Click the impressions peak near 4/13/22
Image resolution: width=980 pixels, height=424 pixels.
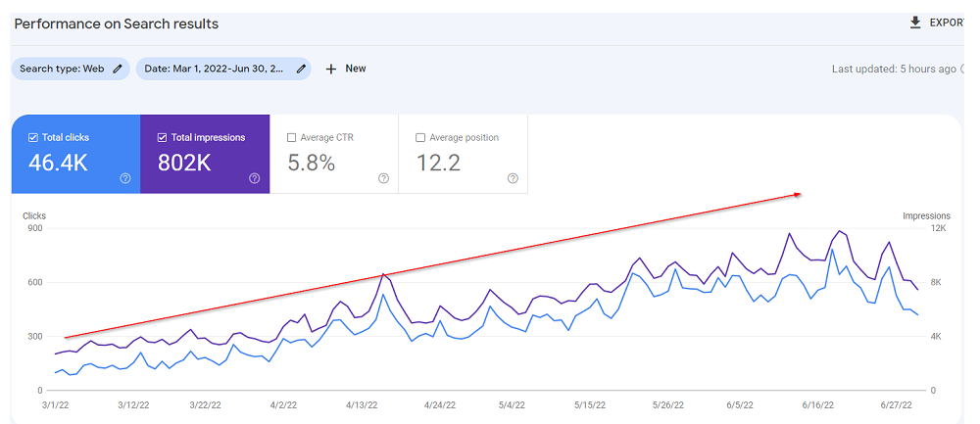coord(384,275)
